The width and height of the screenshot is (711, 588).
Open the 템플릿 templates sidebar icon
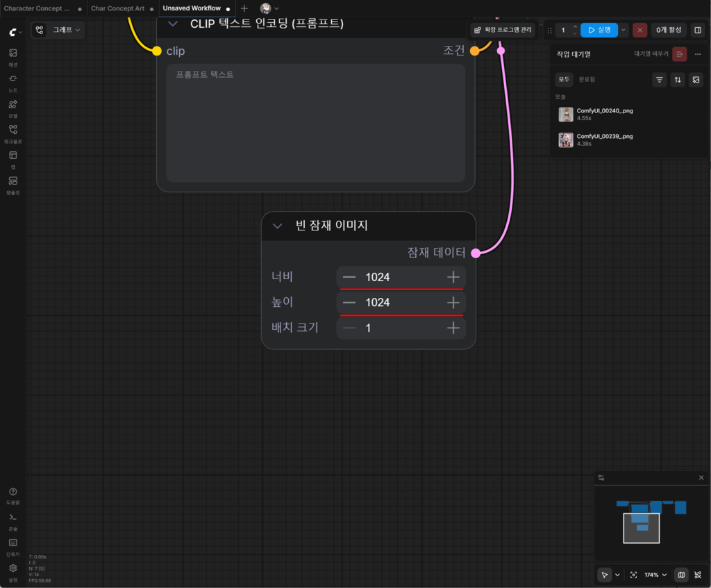(x=12, y=185)
